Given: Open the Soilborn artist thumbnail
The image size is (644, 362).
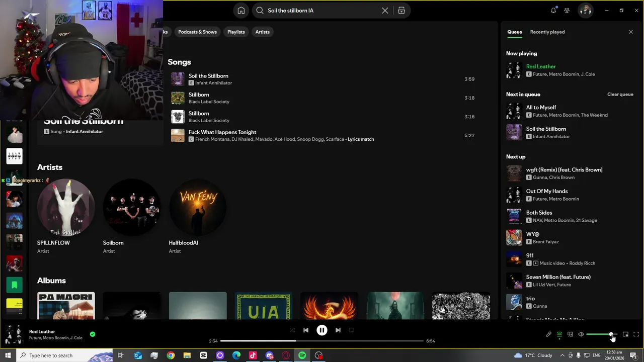Looking at the screenshot, I should [132, 207].
